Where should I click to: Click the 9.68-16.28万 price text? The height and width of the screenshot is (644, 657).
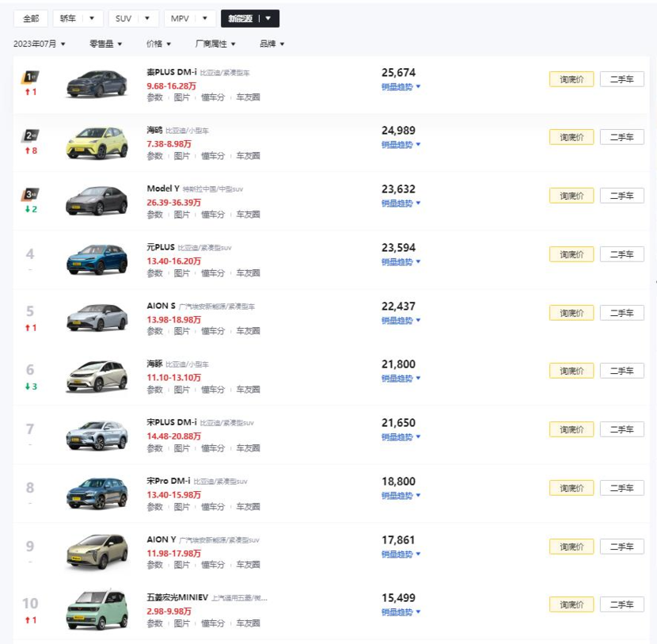(x=171, y=86)
